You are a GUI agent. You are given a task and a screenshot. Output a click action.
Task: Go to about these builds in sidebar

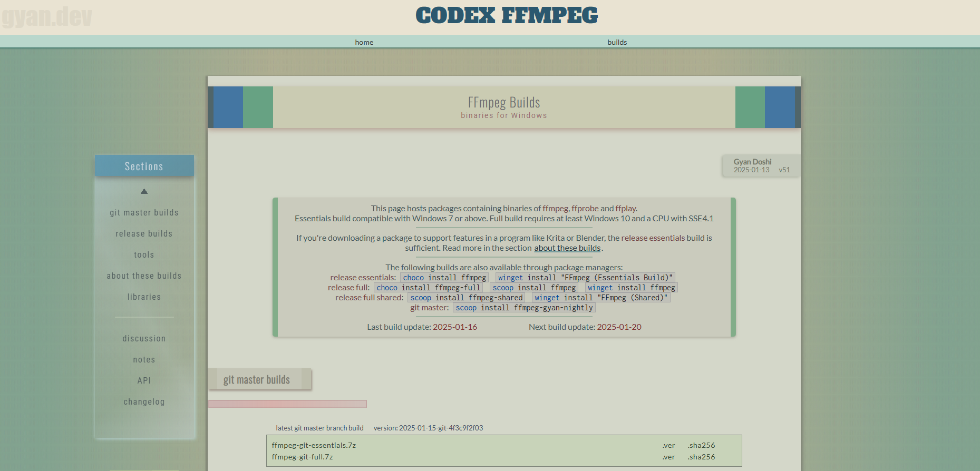(144, 276)
